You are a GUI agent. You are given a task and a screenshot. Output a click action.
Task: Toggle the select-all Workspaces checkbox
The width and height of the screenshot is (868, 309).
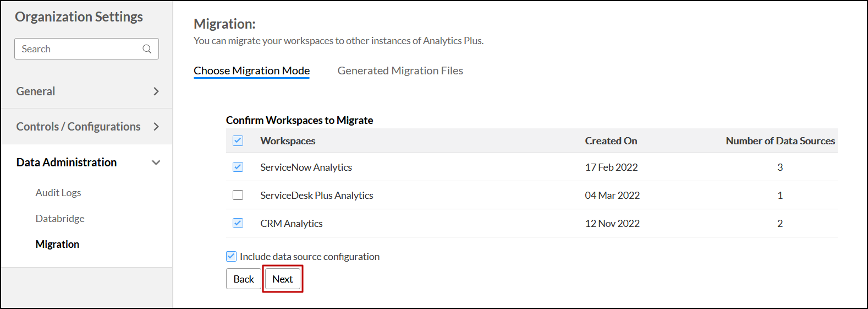(x=238, y=140)
